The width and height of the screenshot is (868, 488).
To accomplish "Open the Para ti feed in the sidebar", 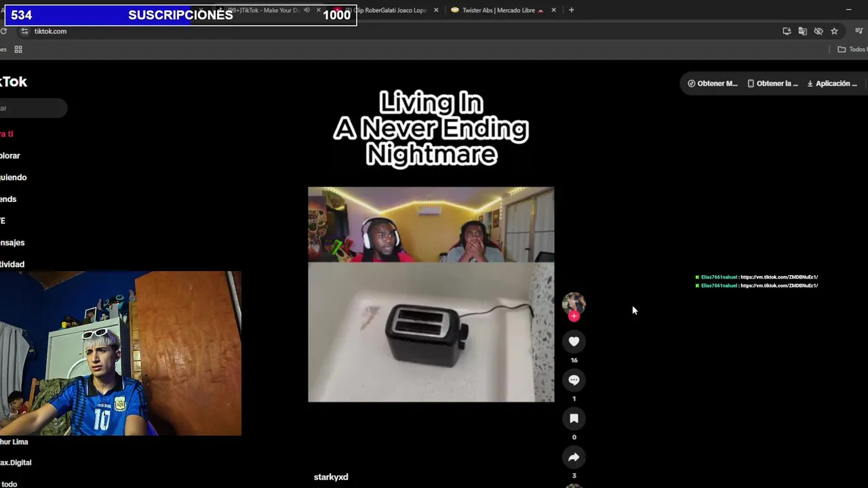I will click(x=7, y=134).
